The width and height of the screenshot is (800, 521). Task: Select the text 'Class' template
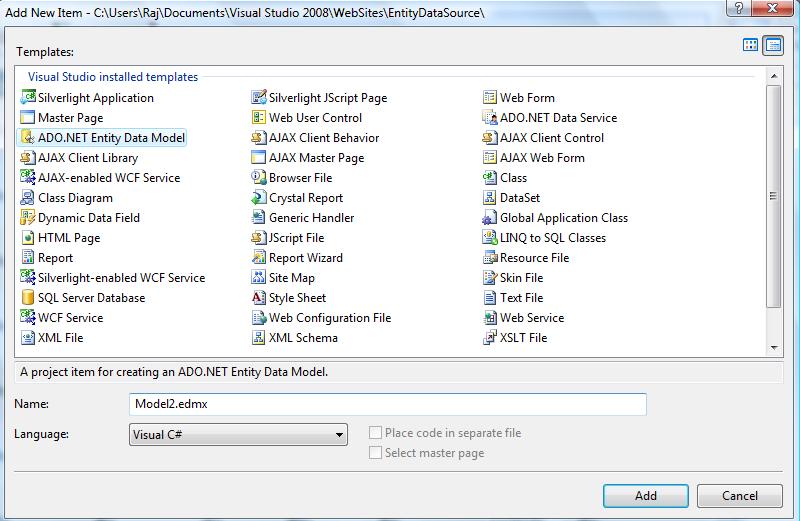tap(513, 178)
